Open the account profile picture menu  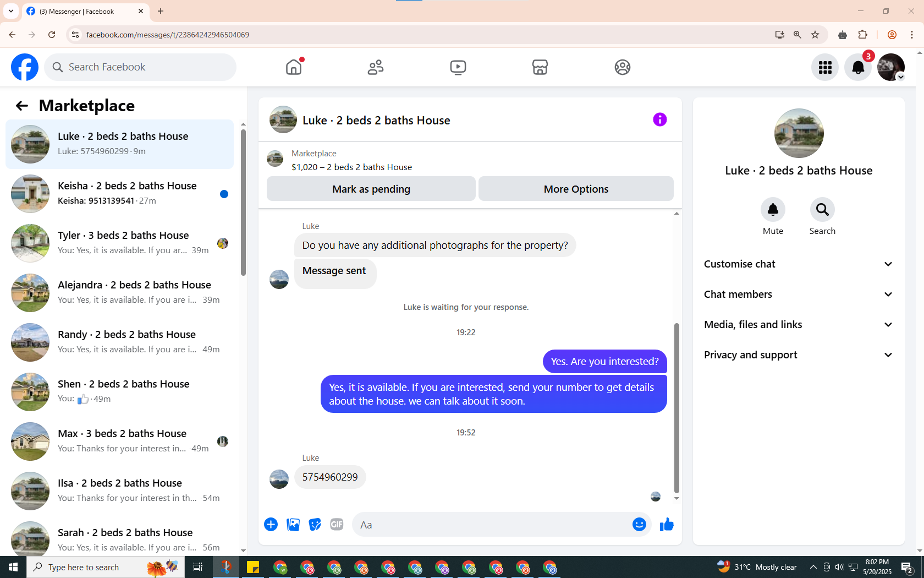[x=891, y=67]
